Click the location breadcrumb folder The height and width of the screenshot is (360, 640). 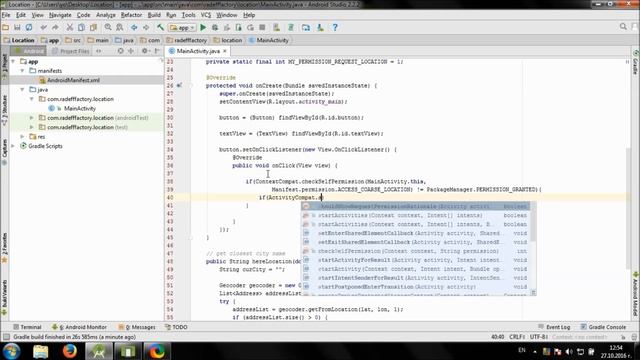coord(228,40)
